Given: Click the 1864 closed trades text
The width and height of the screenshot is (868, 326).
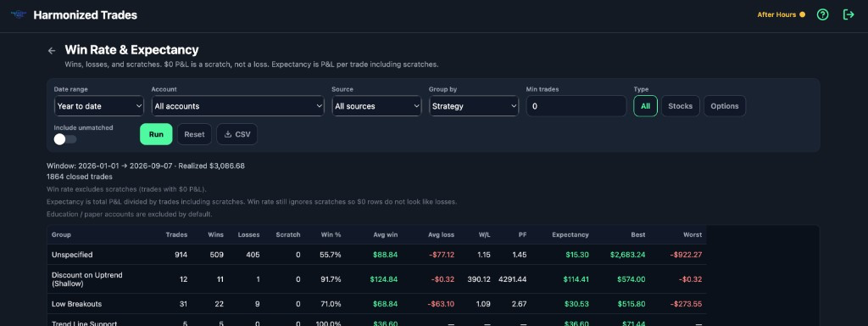Looking at the screenshot, I should [80, 177].
